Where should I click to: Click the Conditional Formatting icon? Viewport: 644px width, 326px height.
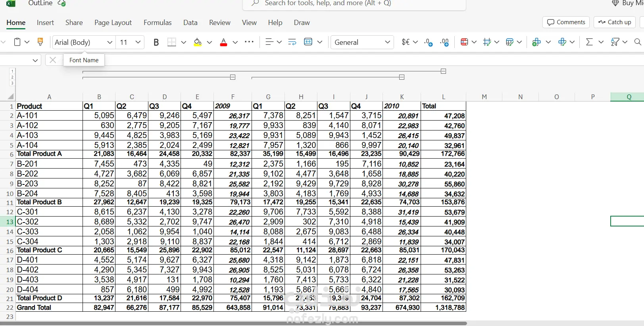coord(464,42)
